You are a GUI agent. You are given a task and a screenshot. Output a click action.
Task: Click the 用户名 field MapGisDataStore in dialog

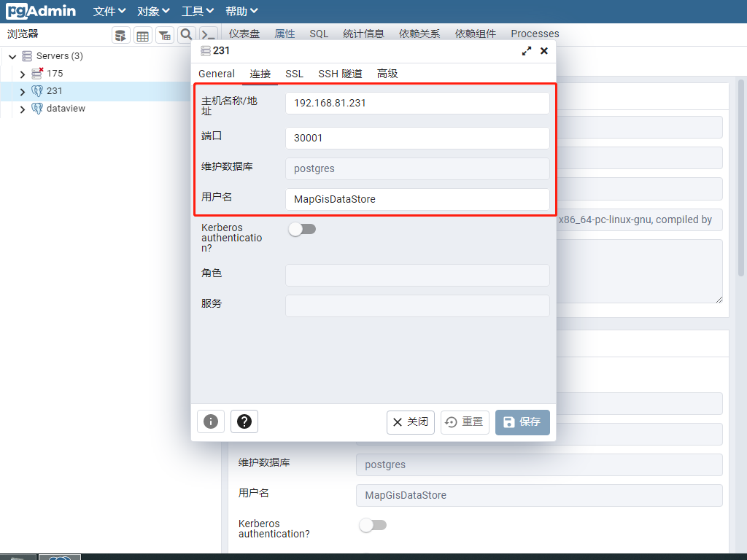(417, 199)
